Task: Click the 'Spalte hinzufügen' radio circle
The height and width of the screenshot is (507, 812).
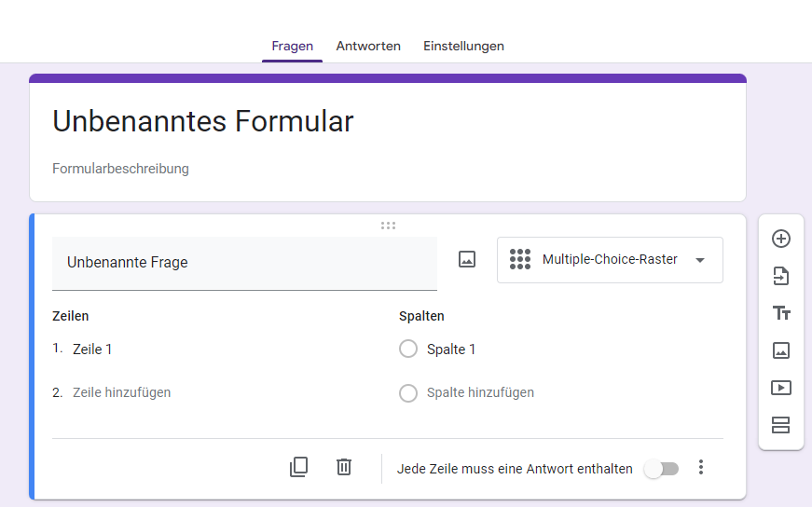Action: pyautogui.click(x=407, y=393)
